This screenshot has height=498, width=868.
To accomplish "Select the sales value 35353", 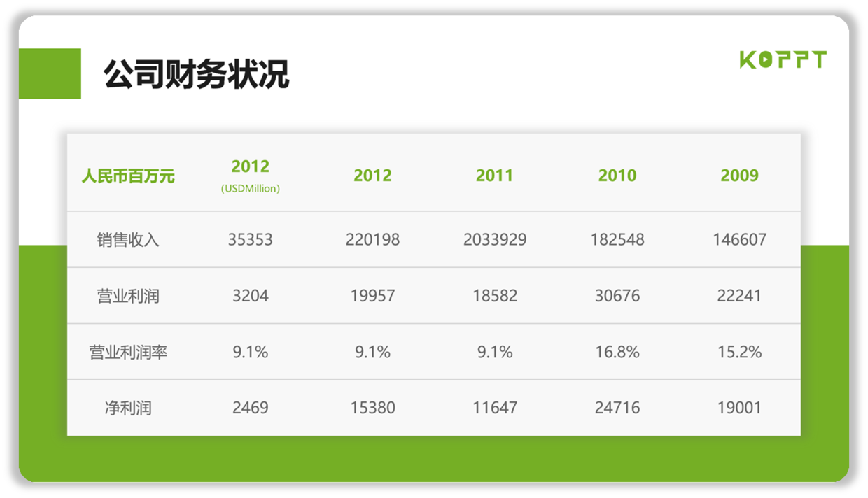I will click(251, 239).
